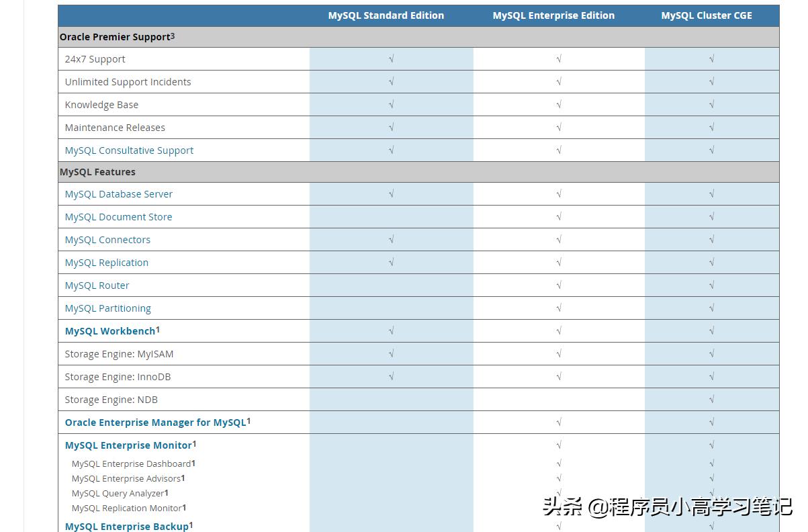Click the MySQL Standard Edition column header

click(386, 15)
